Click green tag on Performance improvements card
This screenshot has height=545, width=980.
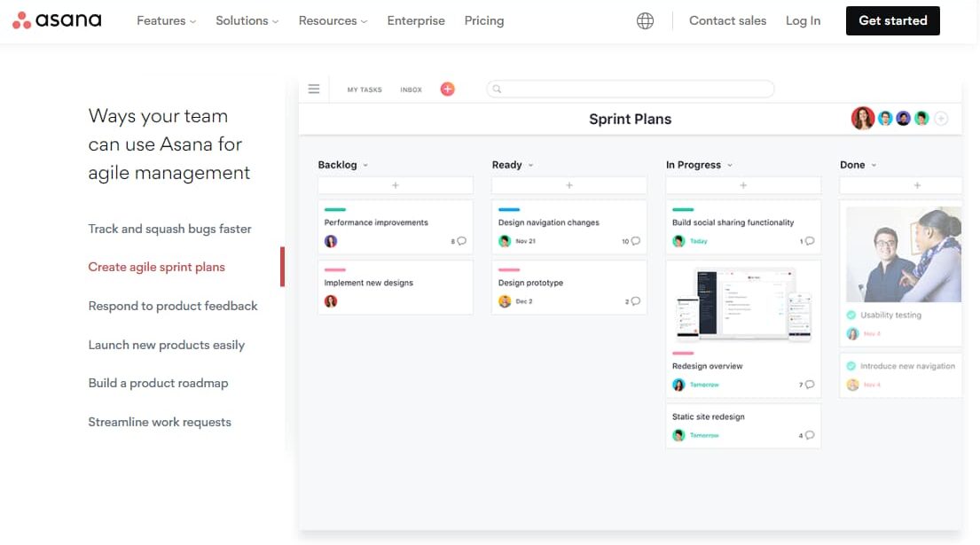coord(335,210)
